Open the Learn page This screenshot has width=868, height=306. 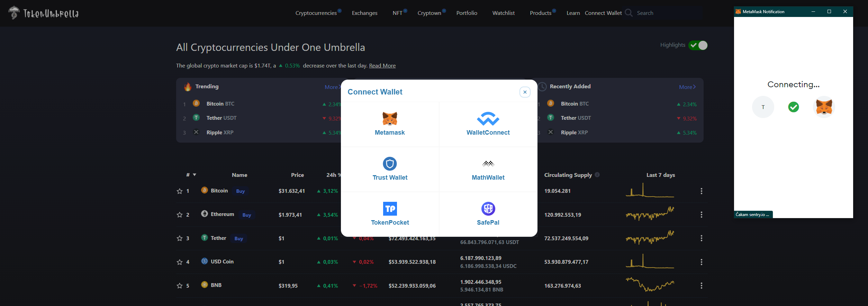573,13
